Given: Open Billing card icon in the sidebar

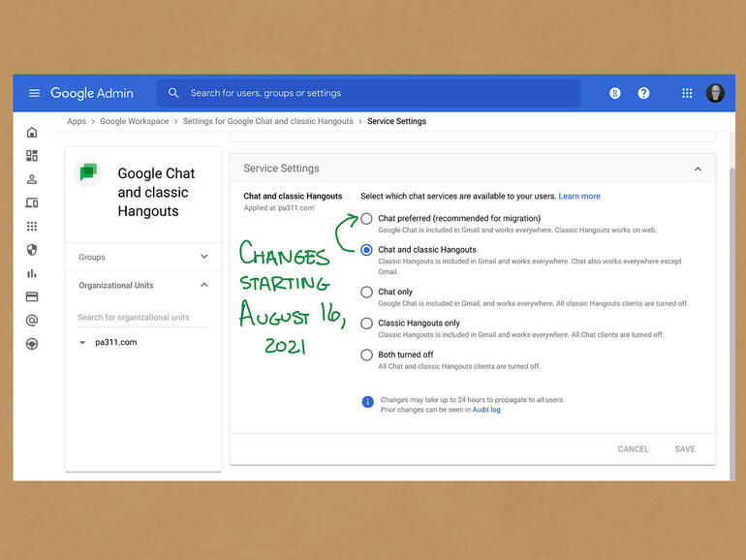Looking at the screenshot, I should pos(32,296).
